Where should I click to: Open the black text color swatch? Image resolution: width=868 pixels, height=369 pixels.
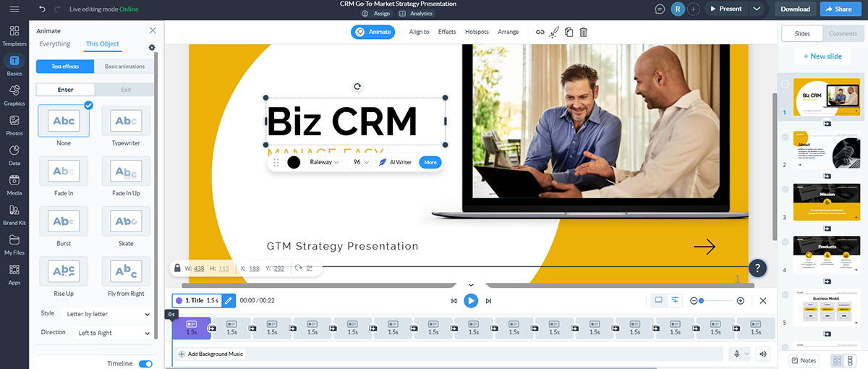(x=294, y=162)
